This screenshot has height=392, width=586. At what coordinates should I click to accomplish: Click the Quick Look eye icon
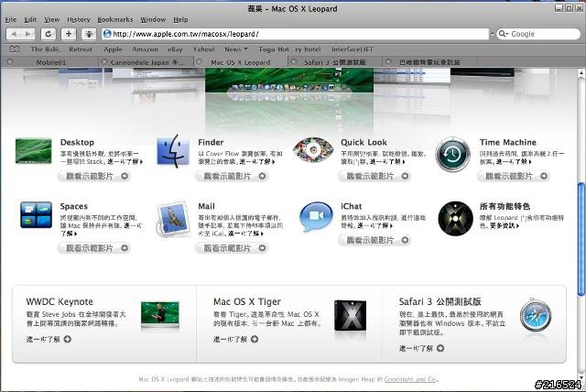pos(313,150)
